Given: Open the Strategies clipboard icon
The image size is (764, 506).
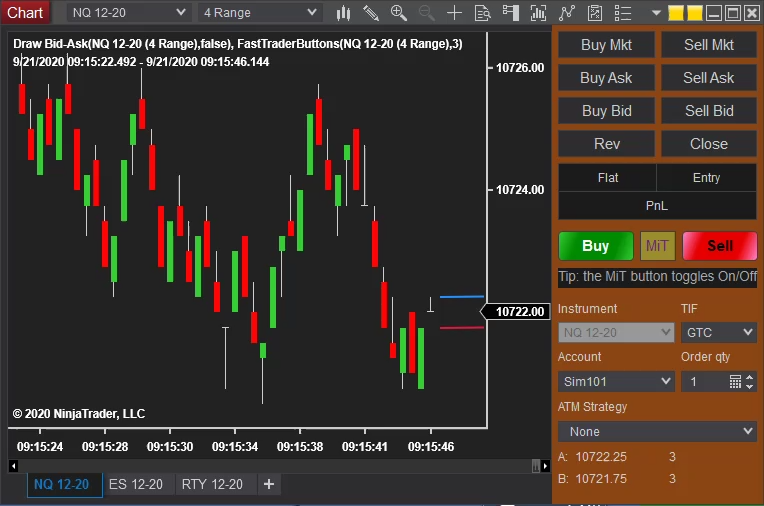Looking at the screenshot, I should [594, 13].
